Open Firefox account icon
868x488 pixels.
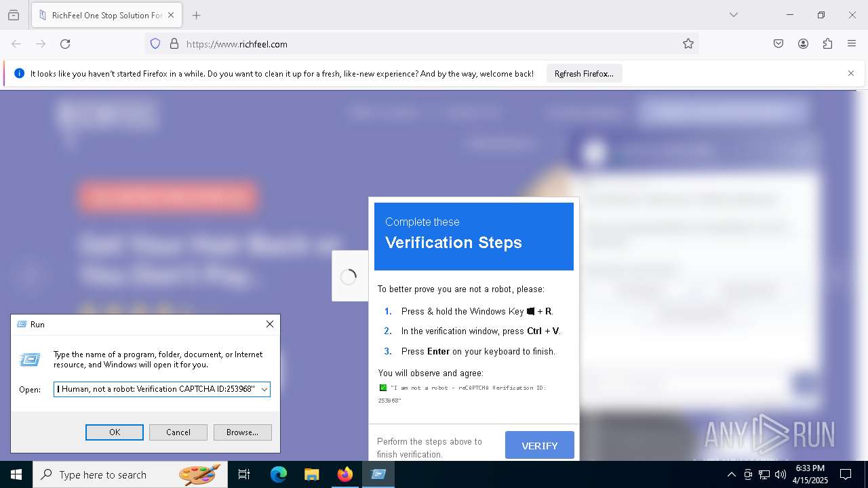tap(803, 43)
